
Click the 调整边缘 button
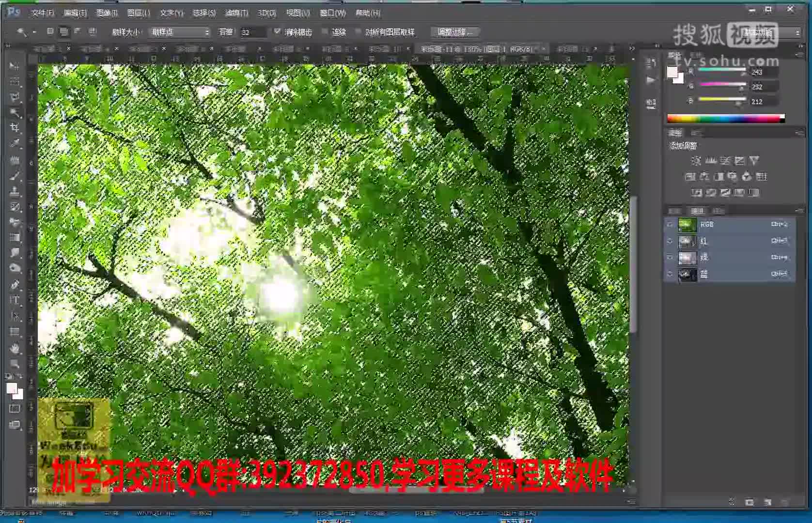[454, 32]
